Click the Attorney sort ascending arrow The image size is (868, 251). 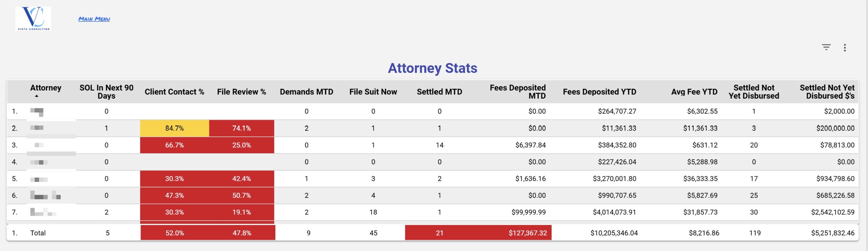[37, 96]
